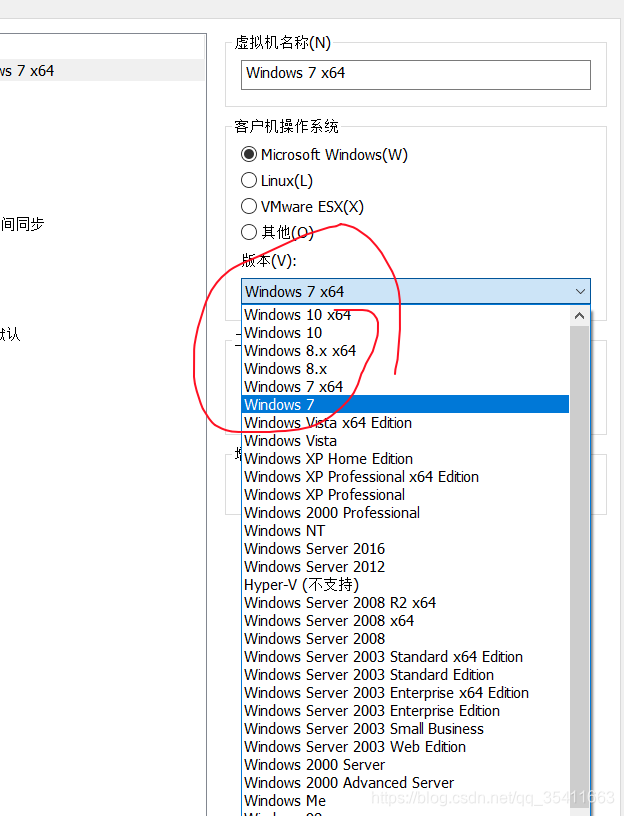This screenshot has width=624, height=816.
Task: Choose Windows 10 x64 from list
Action: pyautogui.click(x=406, y=315)
